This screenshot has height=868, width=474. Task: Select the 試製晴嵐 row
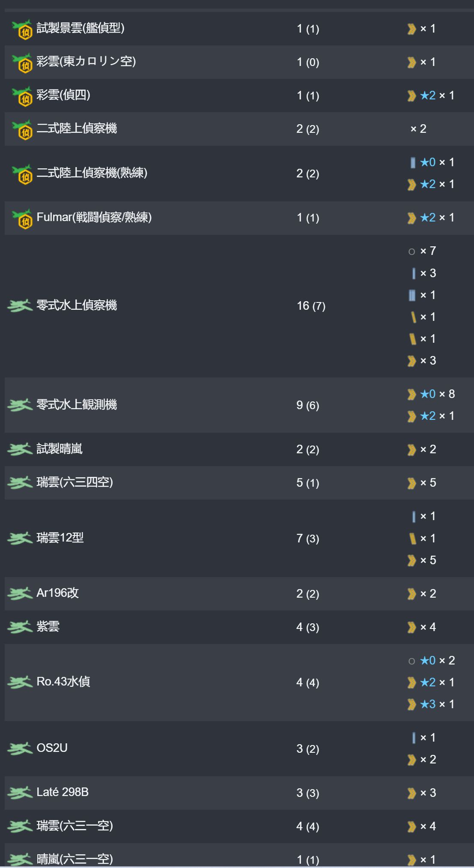(x=239, y=449)
